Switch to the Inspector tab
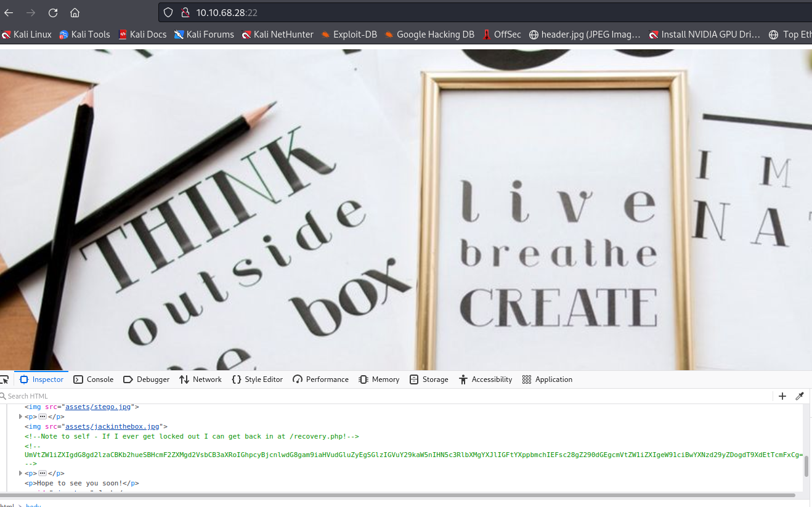Viewport: 812px width, 507px height. point(41,379)
